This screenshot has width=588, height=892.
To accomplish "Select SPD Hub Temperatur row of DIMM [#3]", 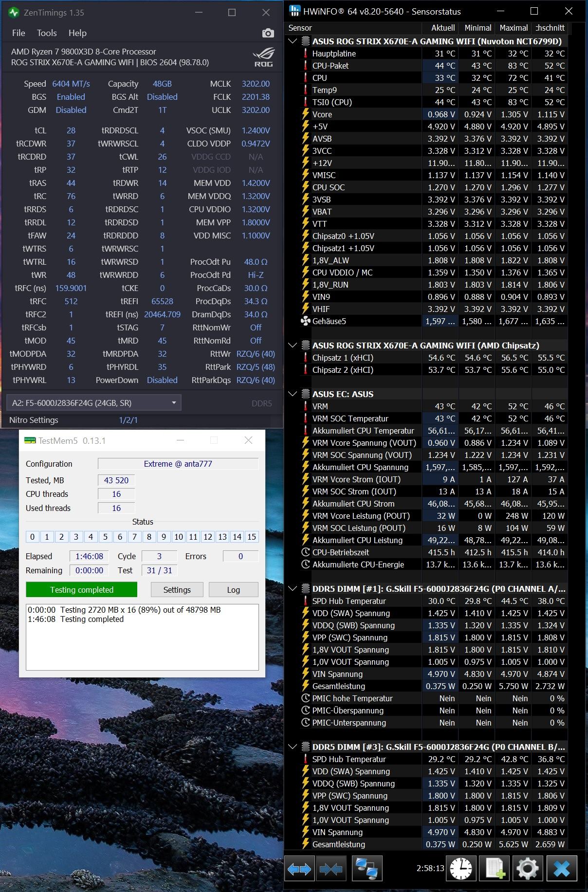I will (x=427, y=759).
